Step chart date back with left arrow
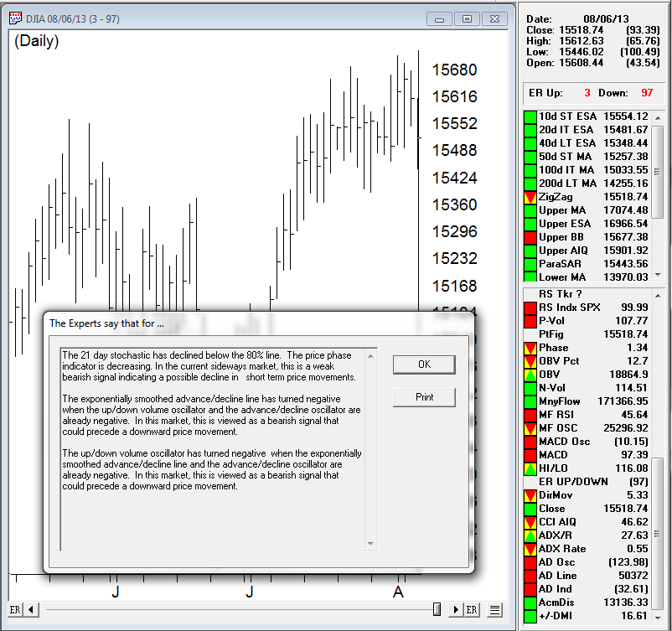 tap(30, 609)
